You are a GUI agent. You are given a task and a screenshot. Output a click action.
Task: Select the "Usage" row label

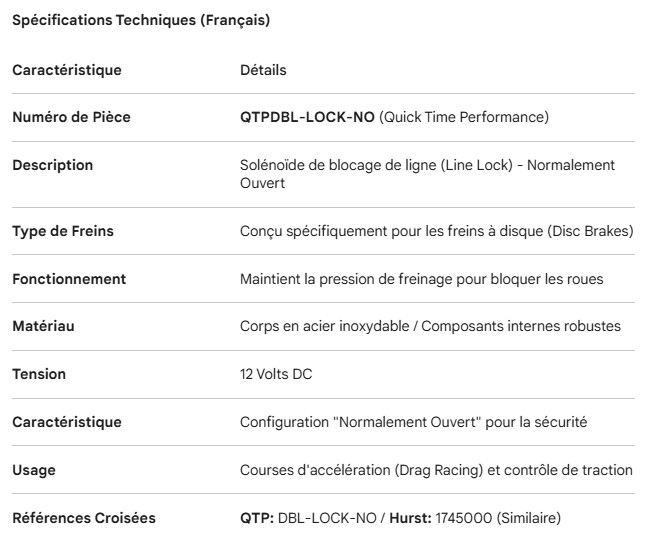(x=34, y=470)
